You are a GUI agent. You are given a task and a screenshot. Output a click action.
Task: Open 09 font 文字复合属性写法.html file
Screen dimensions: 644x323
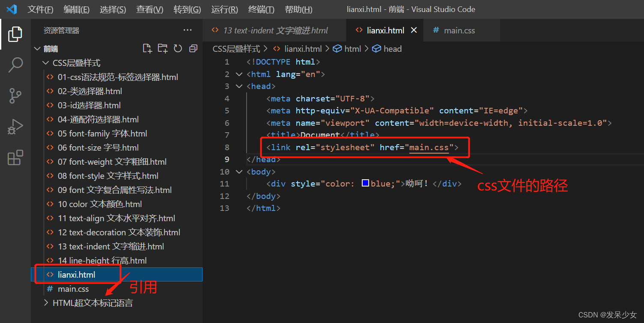point(115,190)
